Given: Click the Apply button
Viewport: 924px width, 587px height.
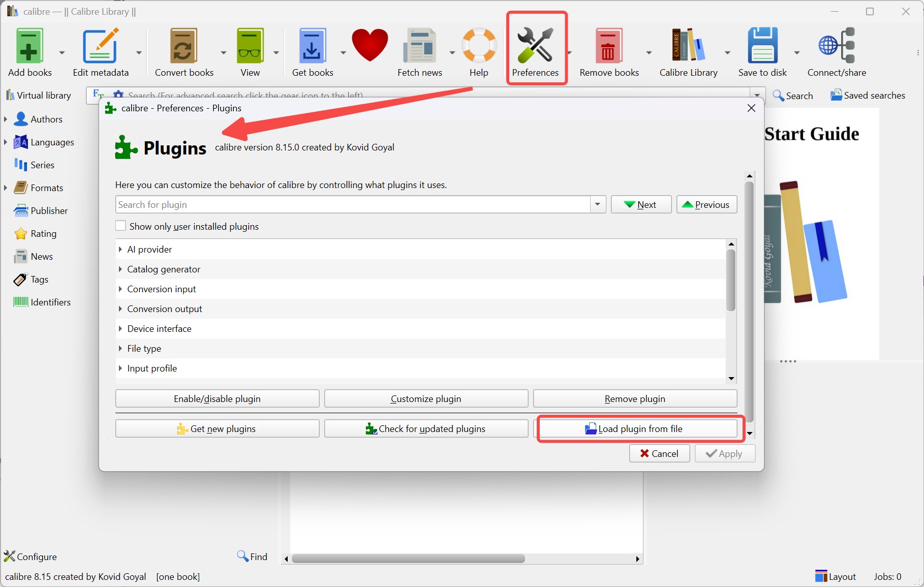Looking at the screenshot, I should coord(725,453).
